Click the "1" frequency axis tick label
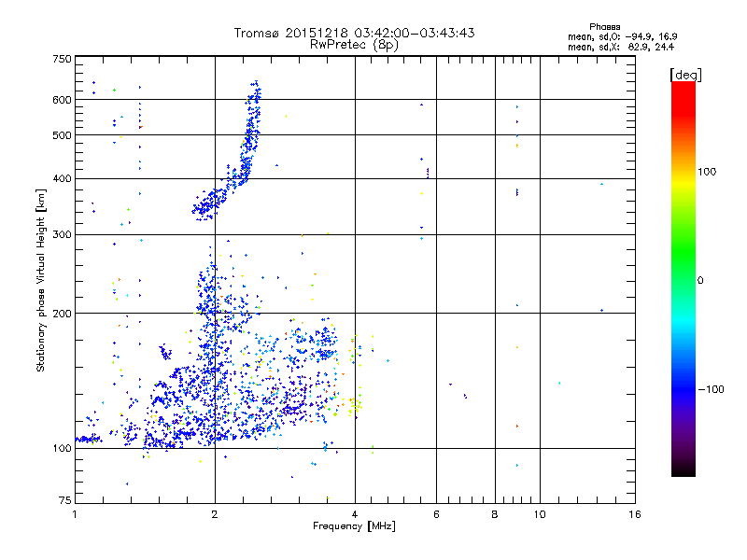The height and width of the screenshot is (560, 747). click(75, 514)
